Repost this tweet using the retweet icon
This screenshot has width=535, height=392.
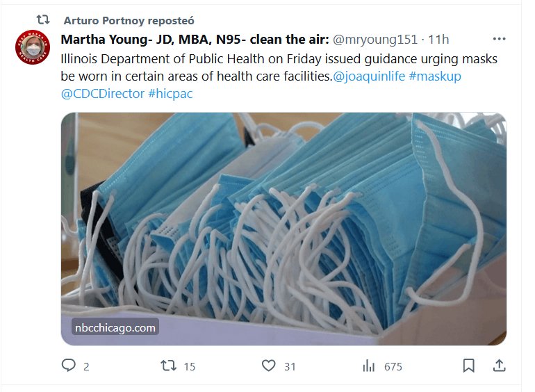[x=168, y=366]
